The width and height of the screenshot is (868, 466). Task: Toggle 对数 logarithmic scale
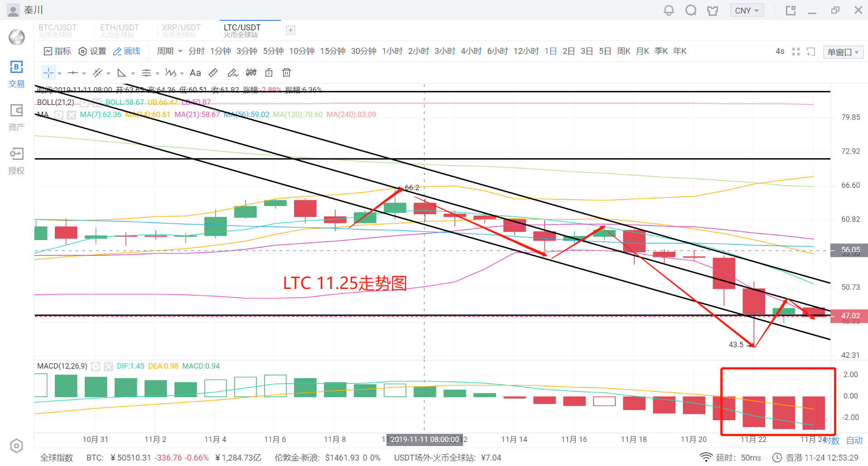[x=831, y=440]
